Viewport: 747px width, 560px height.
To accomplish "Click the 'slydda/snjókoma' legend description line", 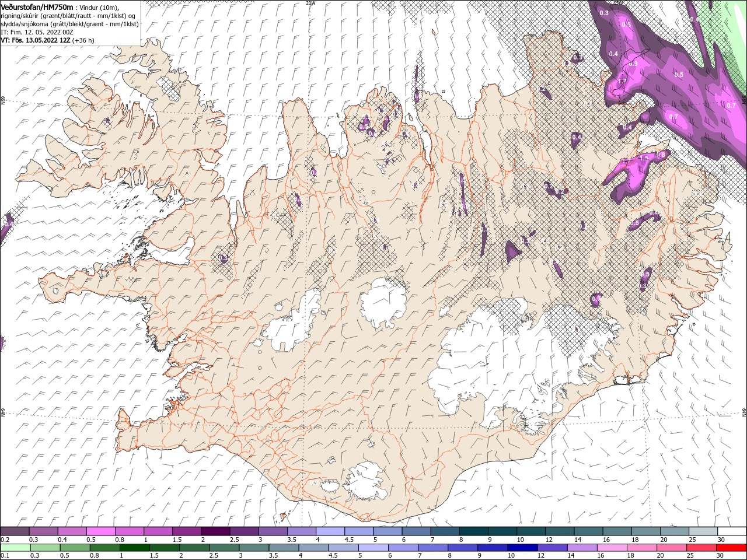I will pos(69,23).
